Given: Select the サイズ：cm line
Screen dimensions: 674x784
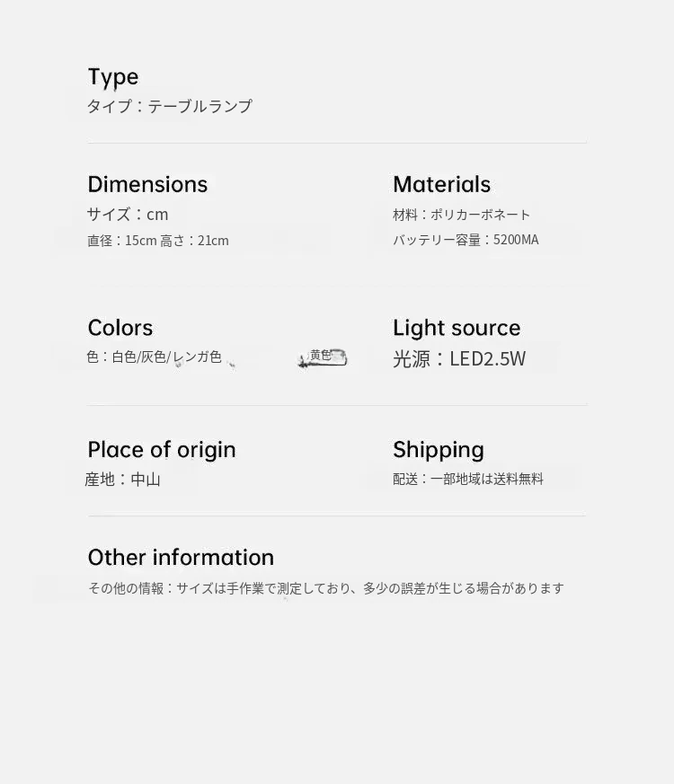Looking at the screenshot, I should [128, 215].
